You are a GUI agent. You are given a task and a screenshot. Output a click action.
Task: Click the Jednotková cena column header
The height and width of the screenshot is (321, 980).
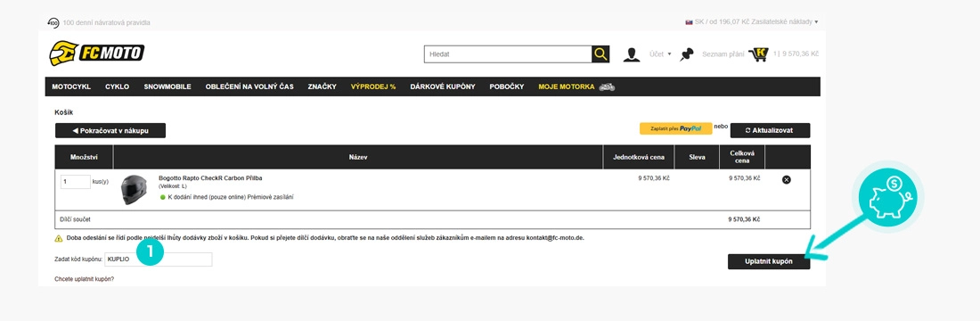pos(638,157)
